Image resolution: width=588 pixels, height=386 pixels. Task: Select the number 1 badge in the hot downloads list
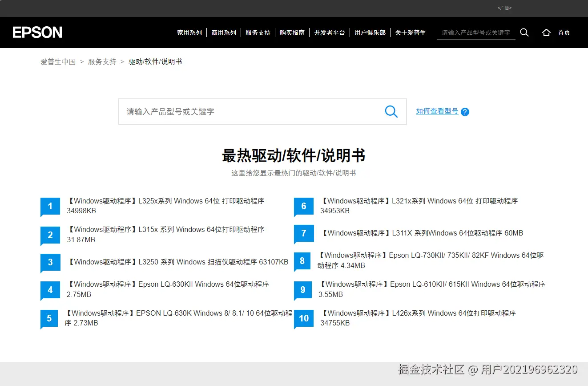50,206
